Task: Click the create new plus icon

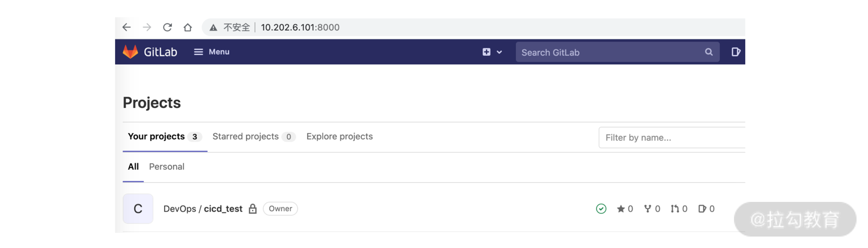Action: point(486,52)
